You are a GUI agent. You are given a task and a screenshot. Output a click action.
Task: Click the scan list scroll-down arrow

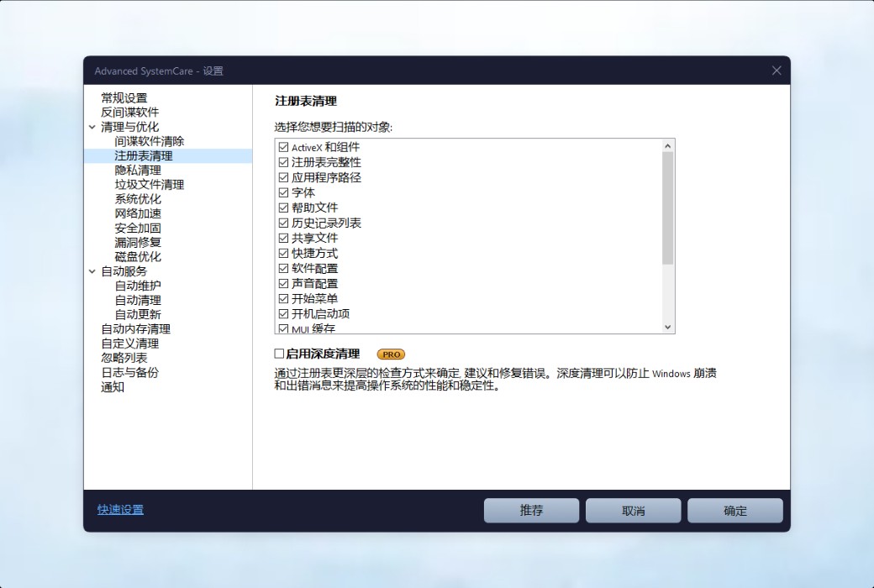coord(668,327)
